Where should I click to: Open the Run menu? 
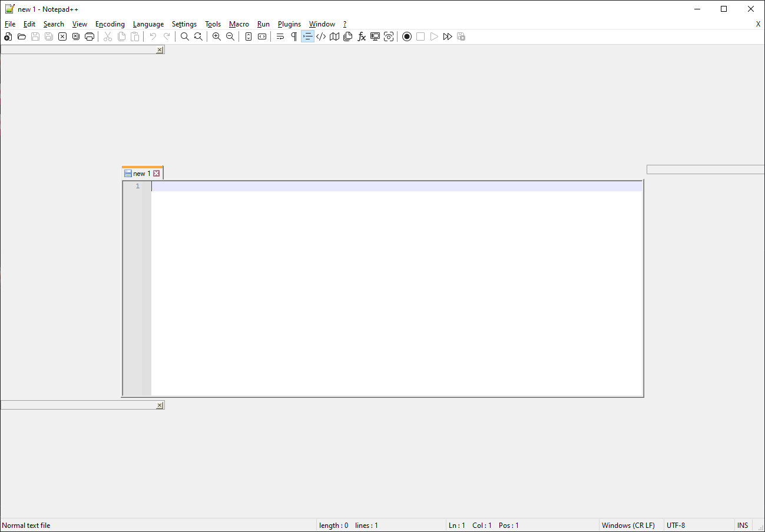(263, 24)
